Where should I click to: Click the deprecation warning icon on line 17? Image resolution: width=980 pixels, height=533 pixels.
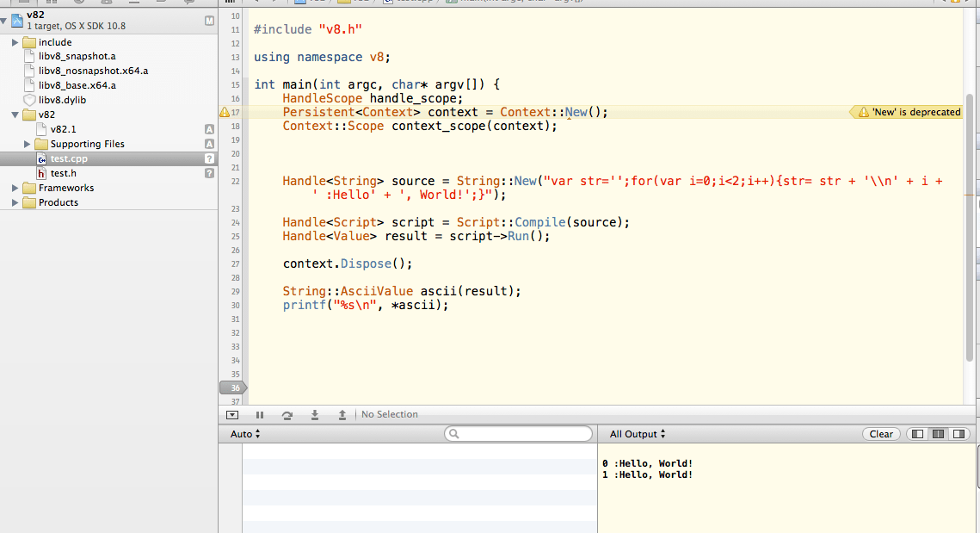pos(224,112)
